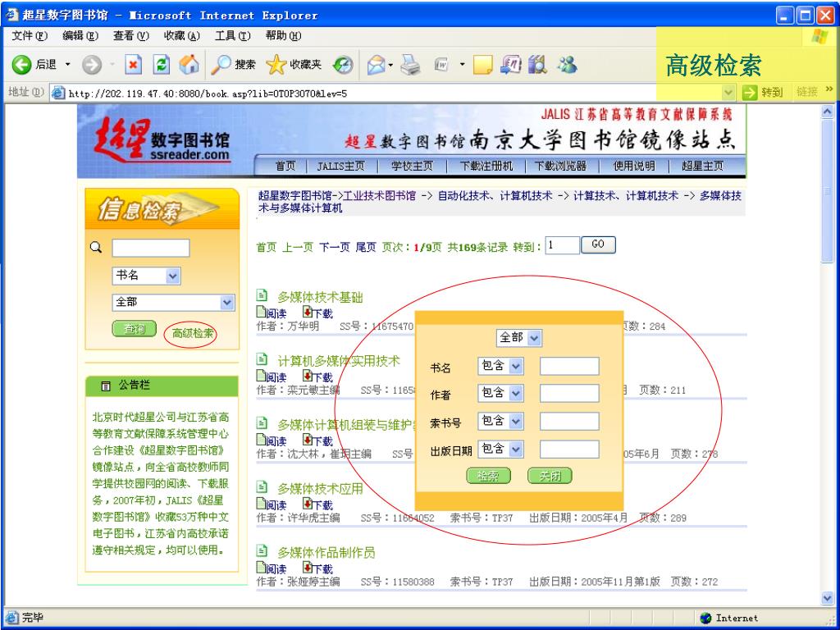This screenshot has width=840, height=630.
Task: Open the 编辑(E) menu
Action: (x=80, y=36)
